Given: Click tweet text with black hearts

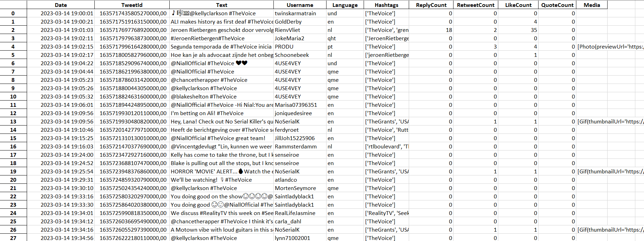Looking at the screenshot, I should 221,63.
